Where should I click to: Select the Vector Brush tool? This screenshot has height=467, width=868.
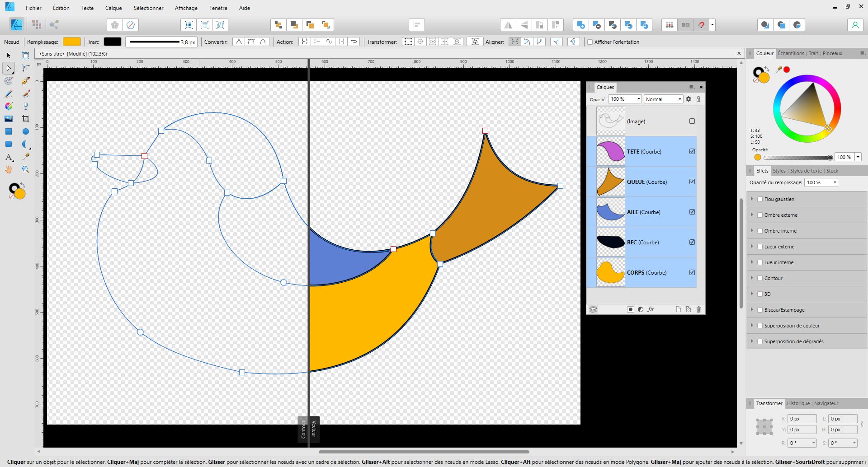26,93
